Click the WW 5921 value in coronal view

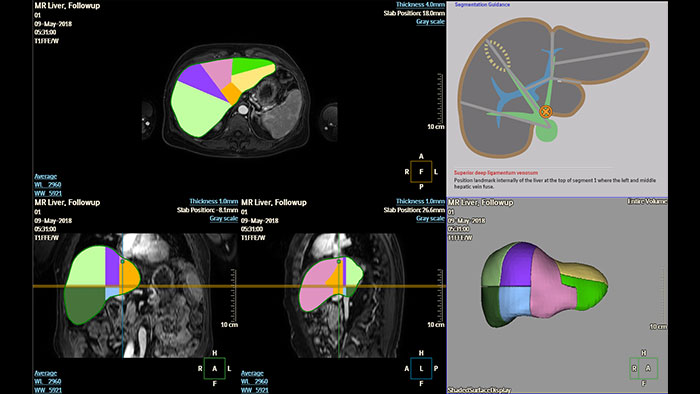pos(48,390)
